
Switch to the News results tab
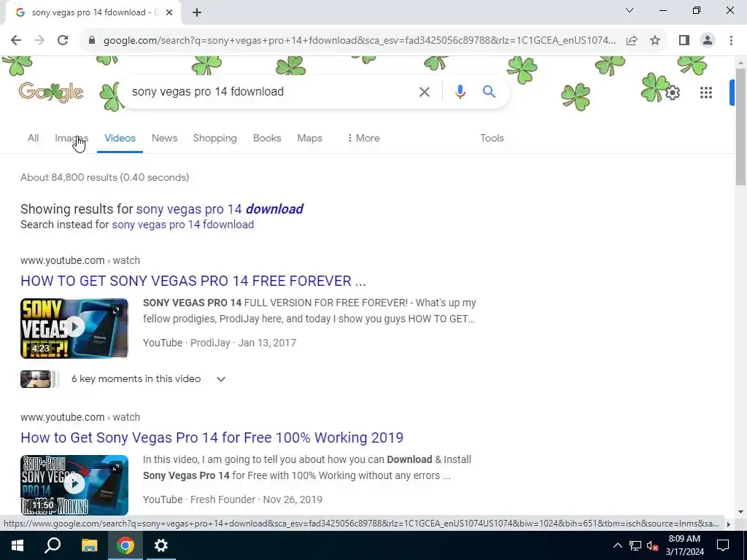pyautogui.click(x=164, y=138)
